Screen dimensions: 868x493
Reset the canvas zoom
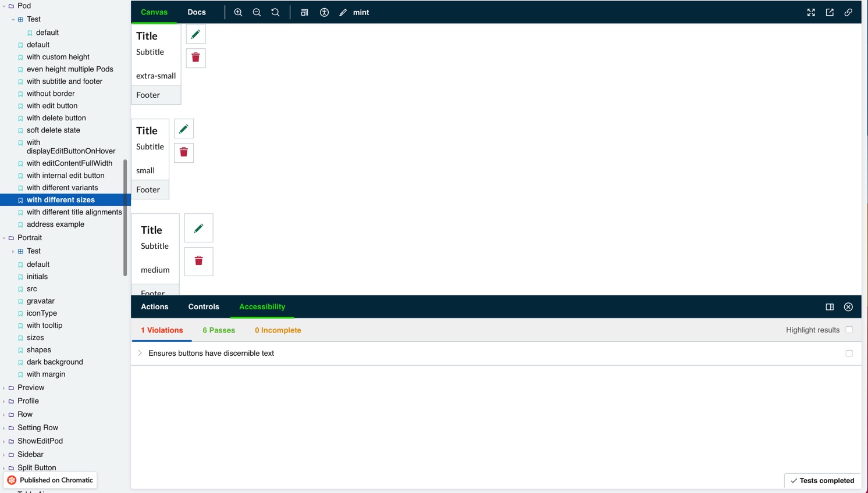[275, 12]
